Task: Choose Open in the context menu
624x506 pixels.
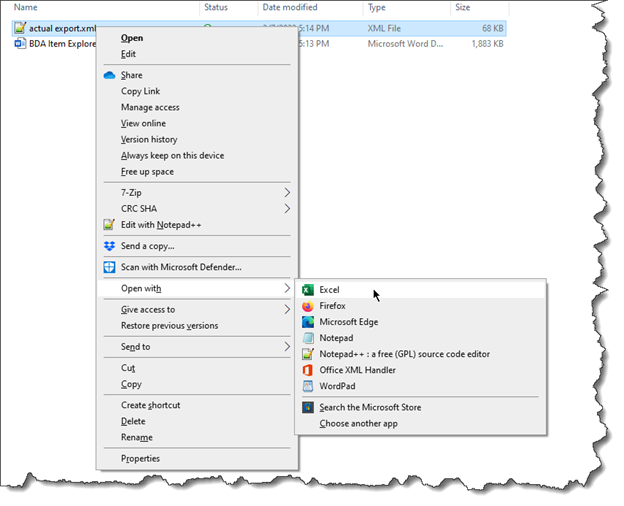Action: [x=197, y=38]
